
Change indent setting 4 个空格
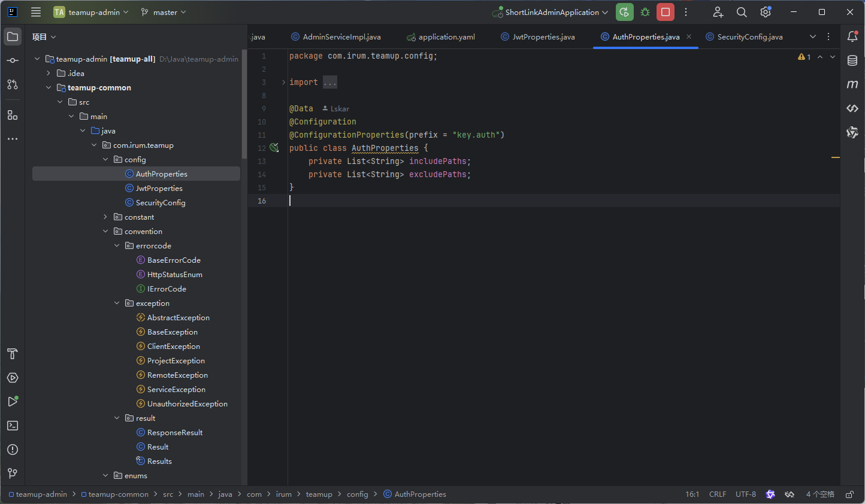(x=820, y=494)
